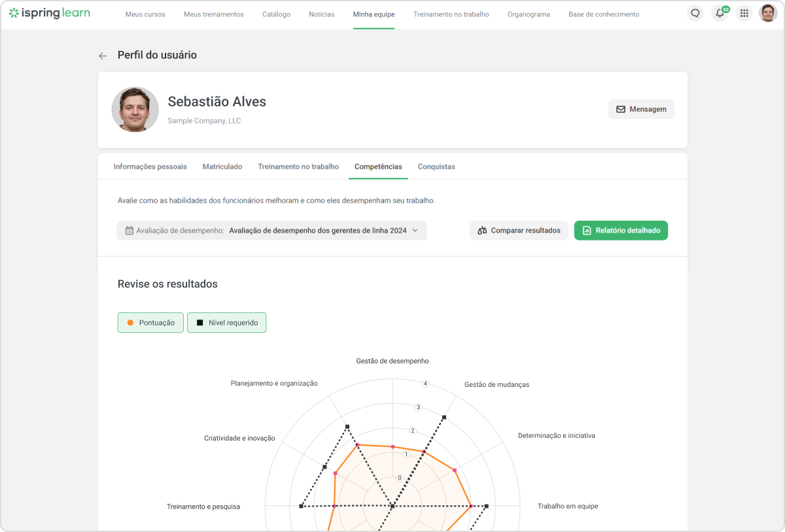Toggle the Nível requerido legend series
785x532 pixels.
tap(226, 323)
